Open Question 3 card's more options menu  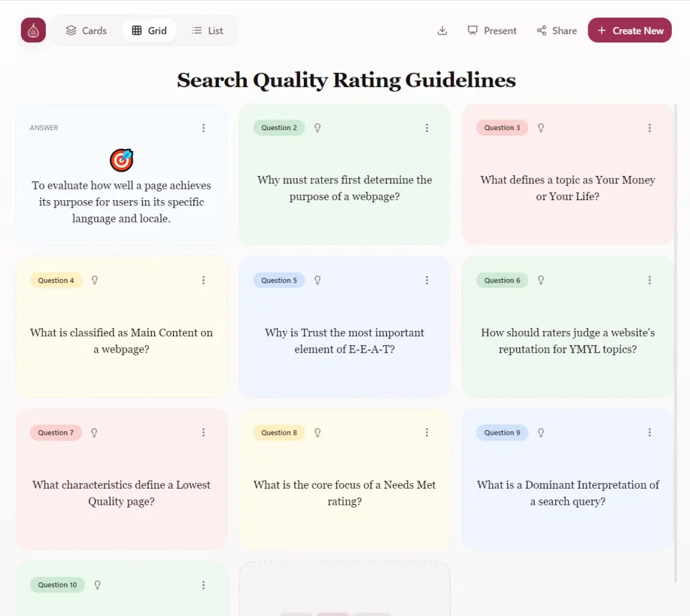pos(650,128)
